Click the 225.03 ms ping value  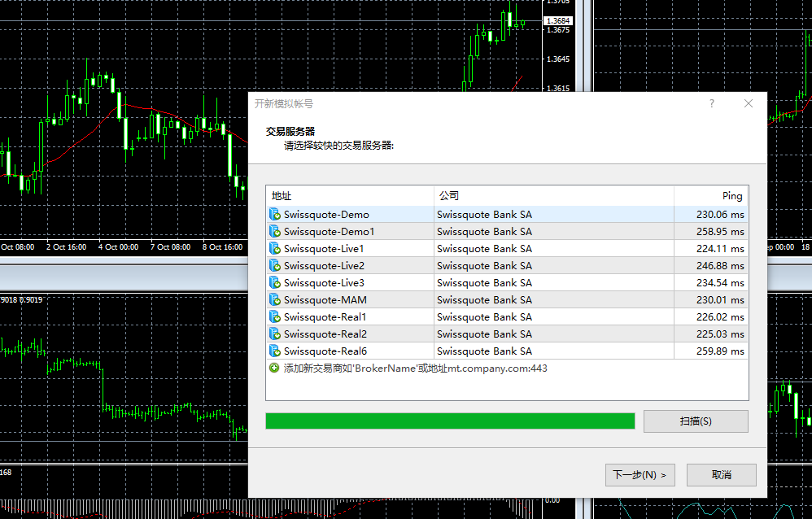pos(720,334)
